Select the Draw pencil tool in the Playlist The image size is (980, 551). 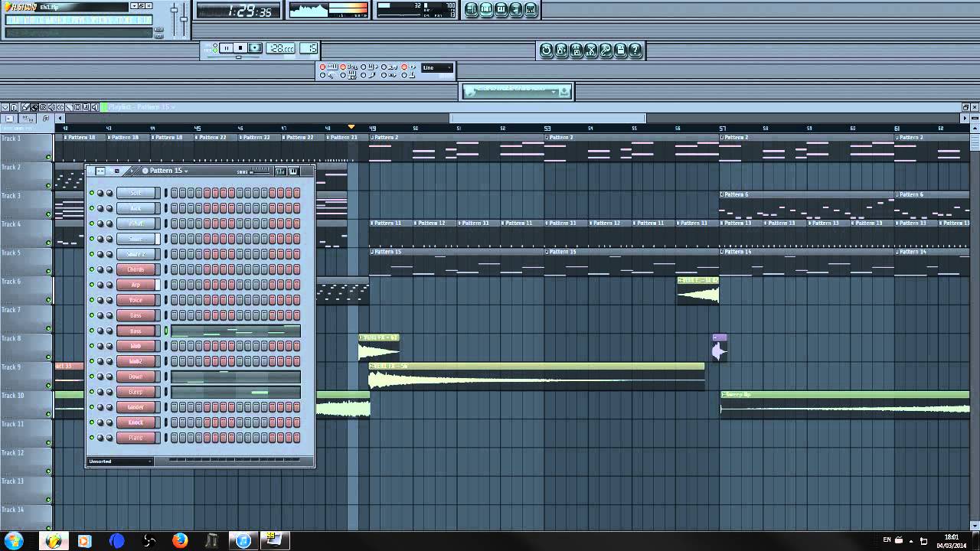click(25, 107)
